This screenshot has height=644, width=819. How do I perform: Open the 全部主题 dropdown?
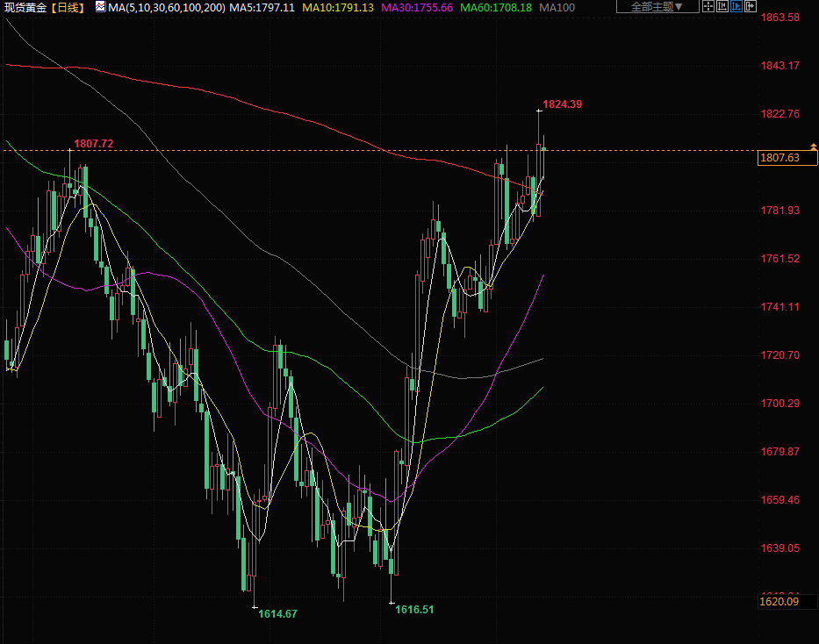coord(657,7)
